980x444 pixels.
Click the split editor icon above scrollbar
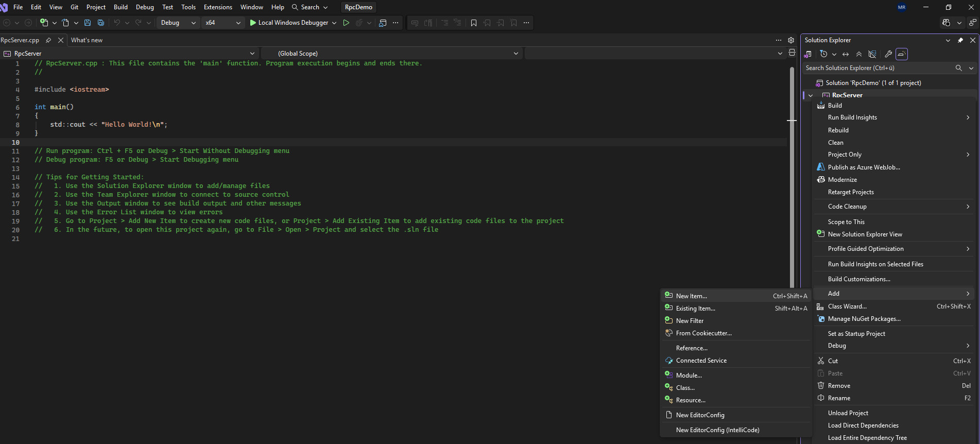792,53
